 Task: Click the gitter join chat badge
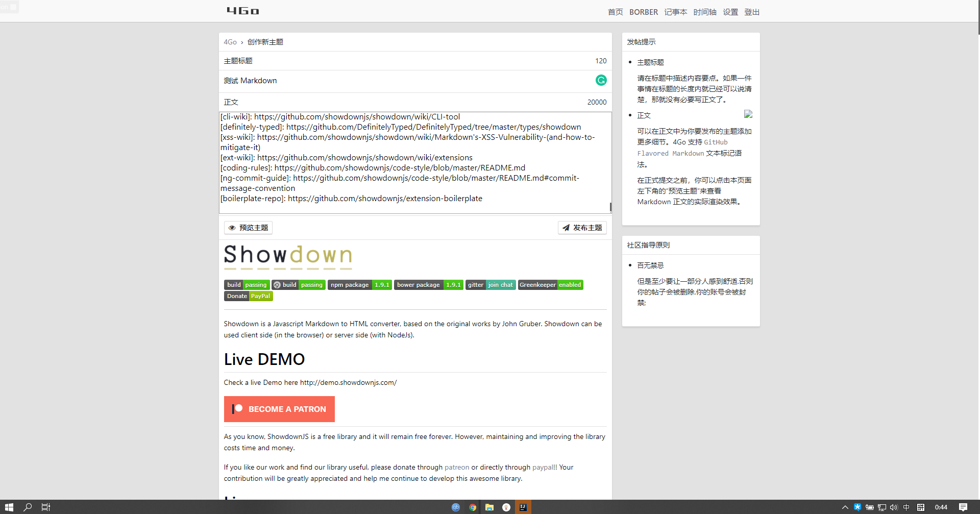pos(491,285)
